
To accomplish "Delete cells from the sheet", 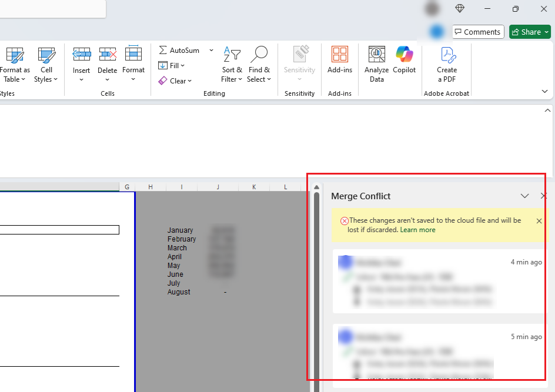I will [x=107, y=63].
